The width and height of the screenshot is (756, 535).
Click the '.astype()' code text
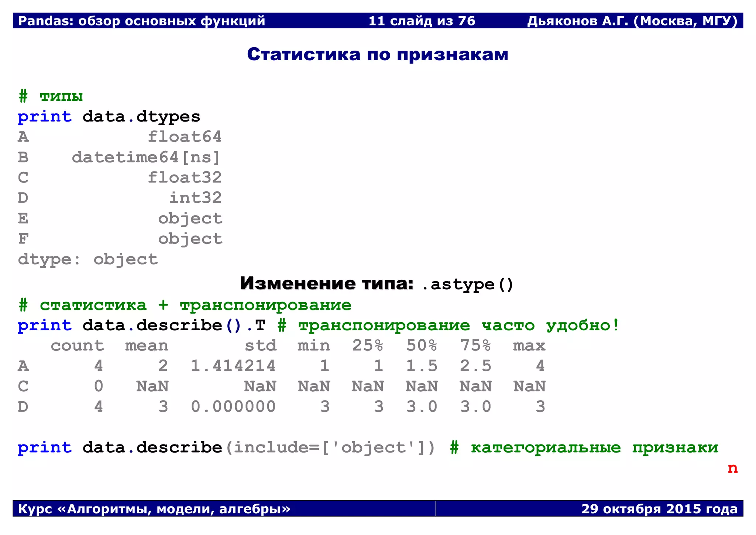tap(467, 284)
